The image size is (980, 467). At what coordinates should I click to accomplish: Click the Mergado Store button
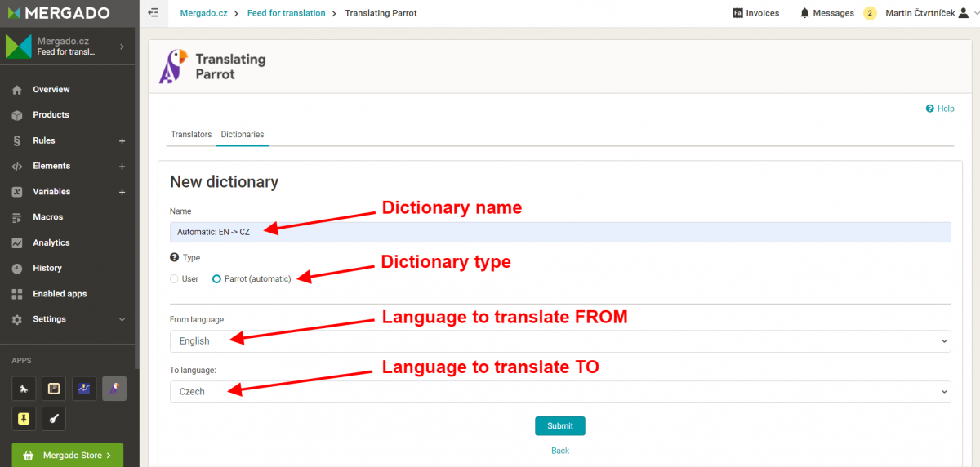coord(68,455)
